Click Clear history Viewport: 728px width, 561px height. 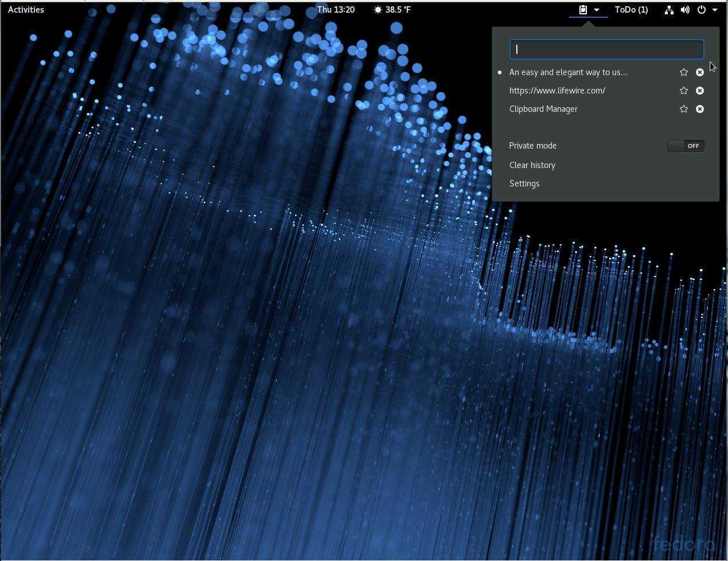pyautogui.click(x=532, y=165)
